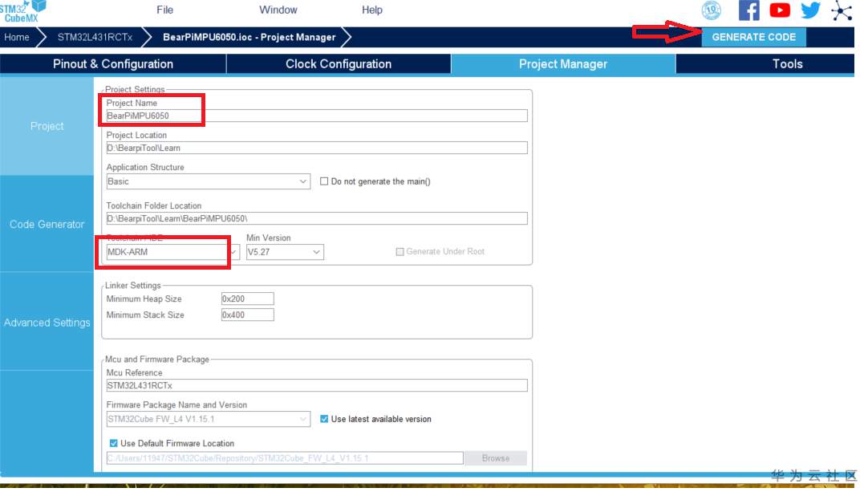
Task: Open the Application Structure dropdown
Action: (208, 181)
